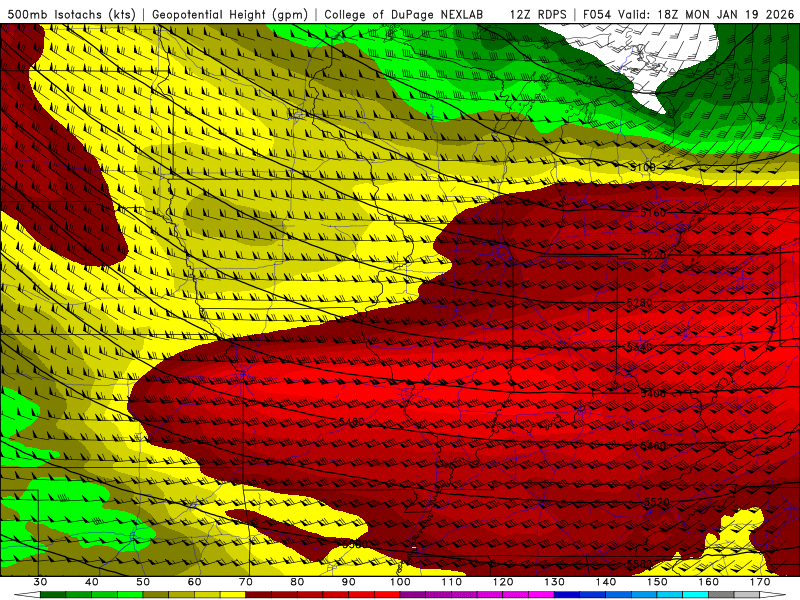The height and width of the screenshot is (600, 800).
Task: Click the 5280 height contour label
Action: coord(639,303)
